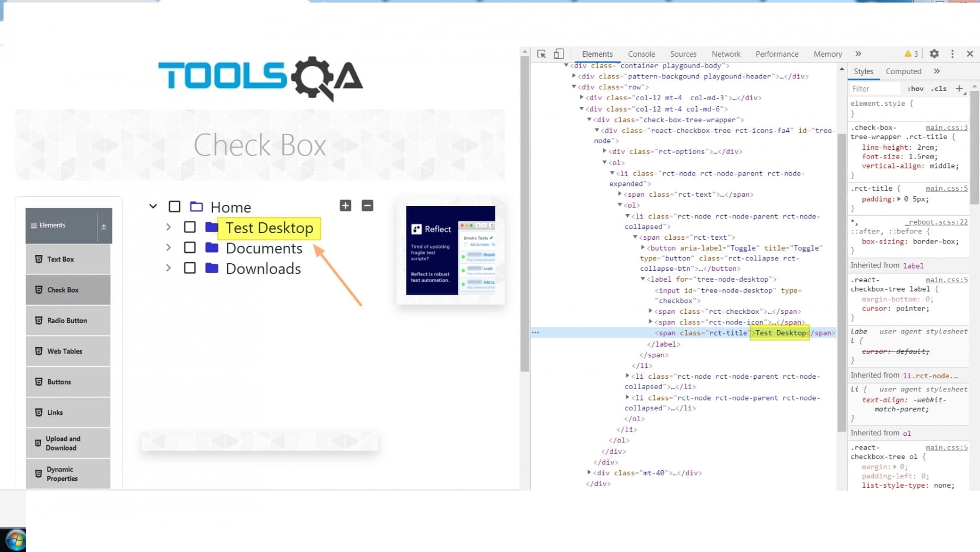Toggle the device toolbar in DevTools
Viewport: 980px width, 552px height.
point(558,53)
